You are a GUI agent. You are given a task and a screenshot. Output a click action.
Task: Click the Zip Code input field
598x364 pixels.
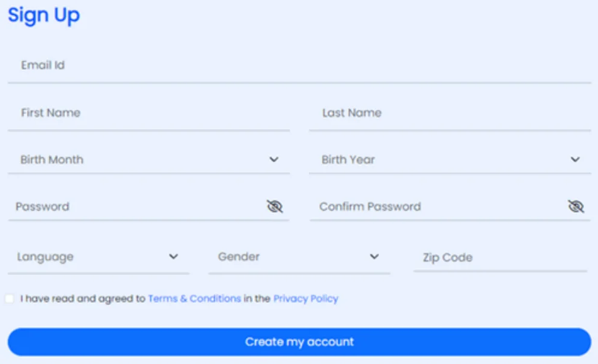[500, 257]
